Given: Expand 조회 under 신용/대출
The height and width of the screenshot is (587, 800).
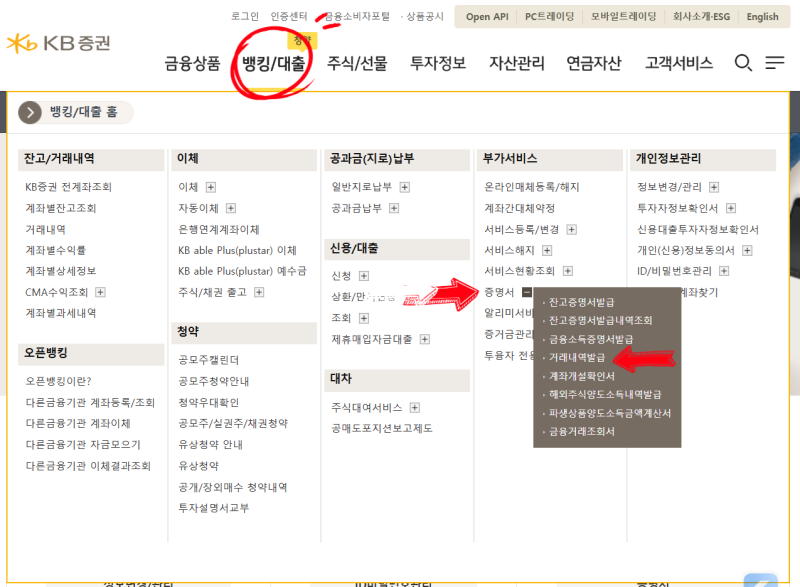Looking at the screenshot, I should (364, 318).
